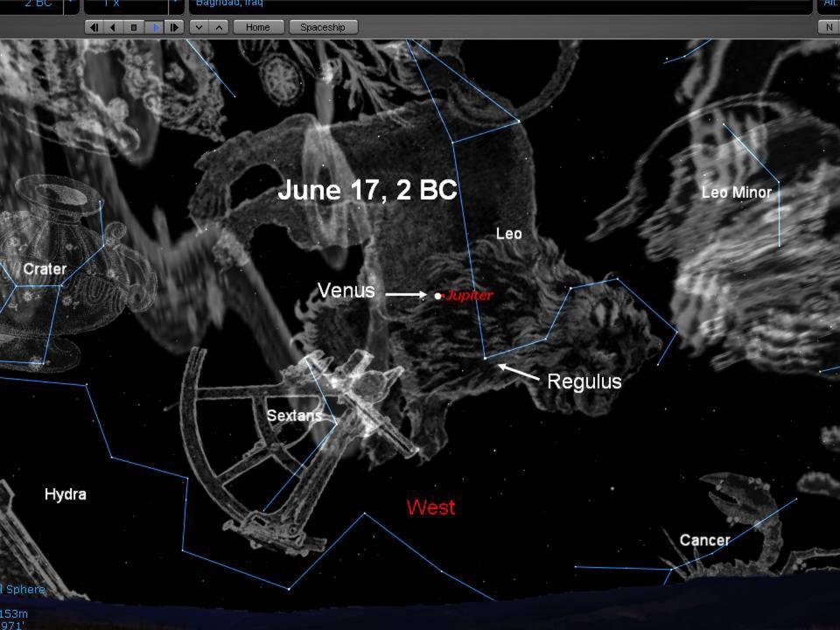Screen dimensions: 840x630
Task: Click the Spaceship button
Action: (323, 27)
